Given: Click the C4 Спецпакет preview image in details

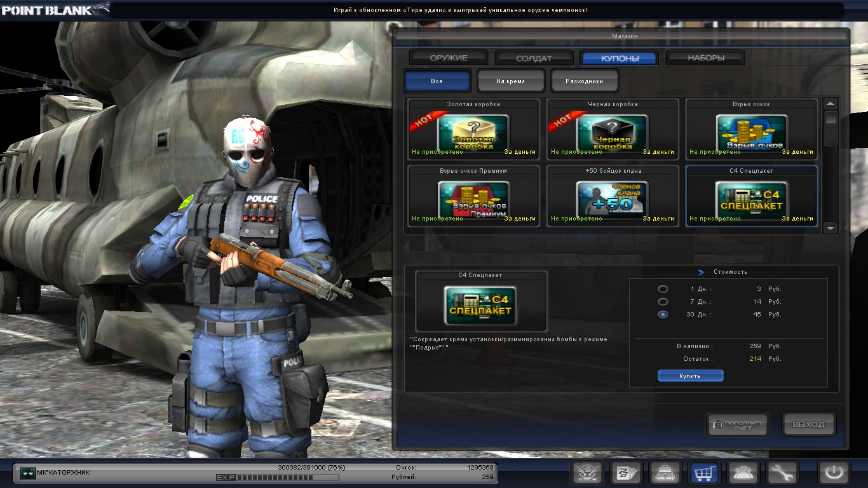Looking at the screenshot, I should (x=480, y=304).
